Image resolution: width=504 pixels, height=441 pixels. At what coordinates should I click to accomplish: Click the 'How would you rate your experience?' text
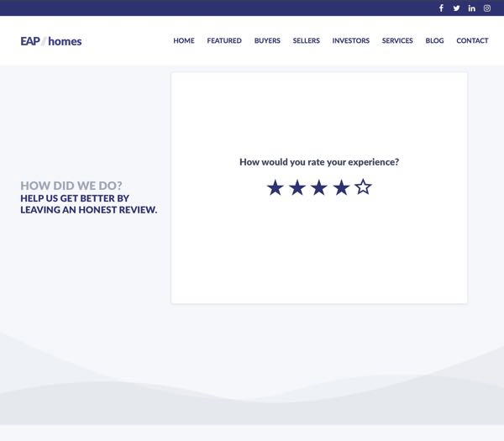tap(319, 162)
